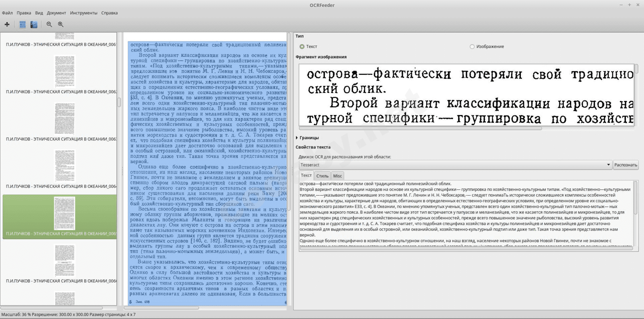Click the selected blue text region on the page
Viewport: 644px width, 319px height.
click(x=207, y=173)
